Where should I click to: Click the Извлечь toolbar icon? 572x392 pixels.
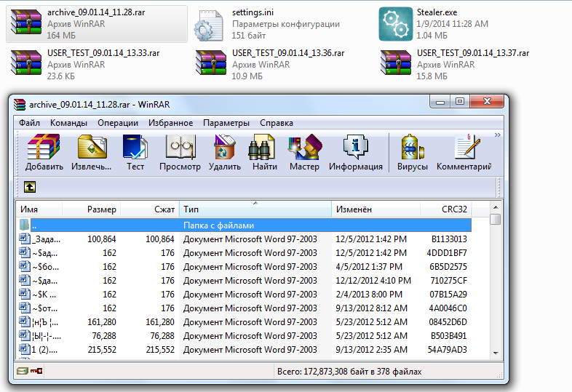pyautogui.click(x=92, y=147)
